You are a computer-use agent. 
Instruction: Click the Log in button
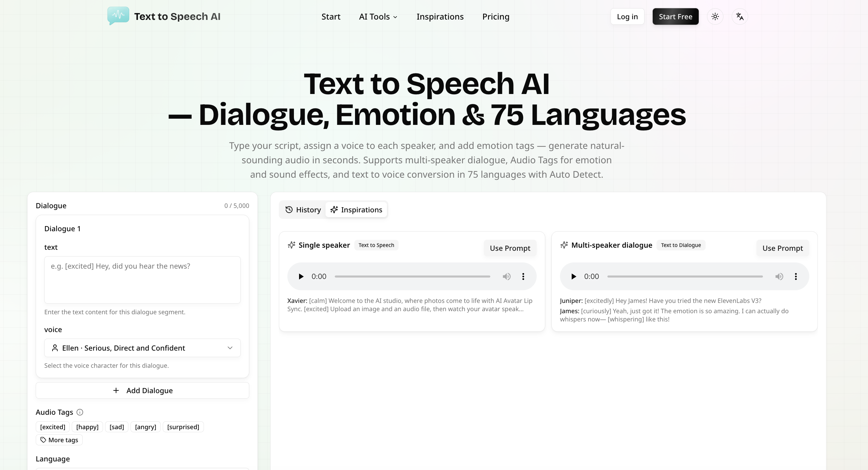(627, 16)
